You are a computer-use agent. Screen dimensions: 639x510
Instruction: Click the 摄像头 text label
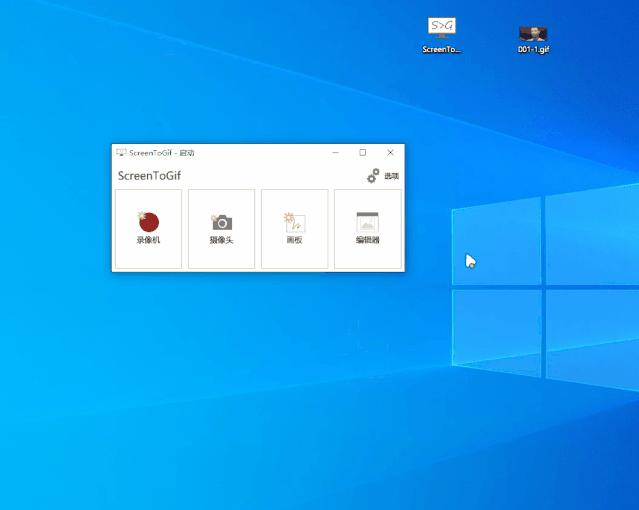pyautogui.click(x=221, y=241)
